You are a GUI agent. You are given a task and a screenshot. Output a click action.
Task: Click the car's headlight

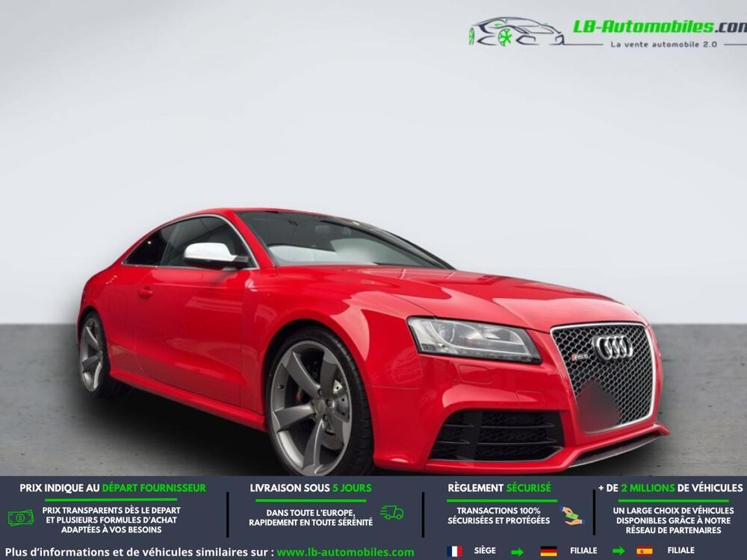473,338
